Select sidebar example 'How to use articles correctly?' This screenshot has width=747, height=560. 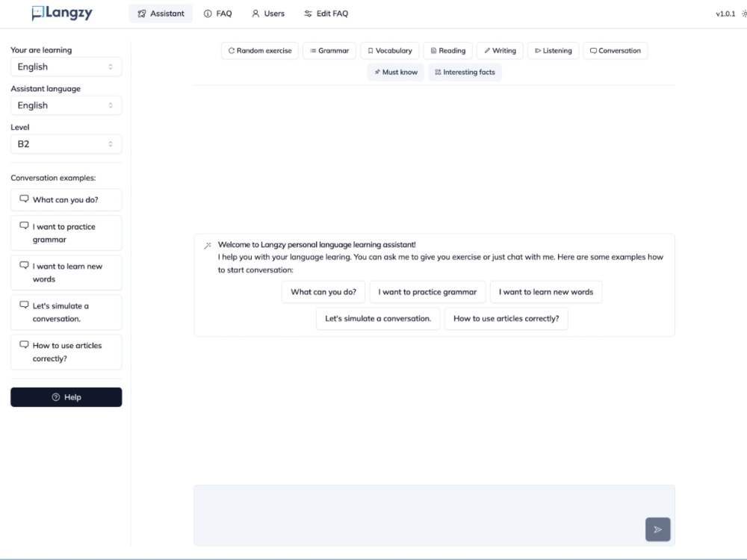click(66, 352)
